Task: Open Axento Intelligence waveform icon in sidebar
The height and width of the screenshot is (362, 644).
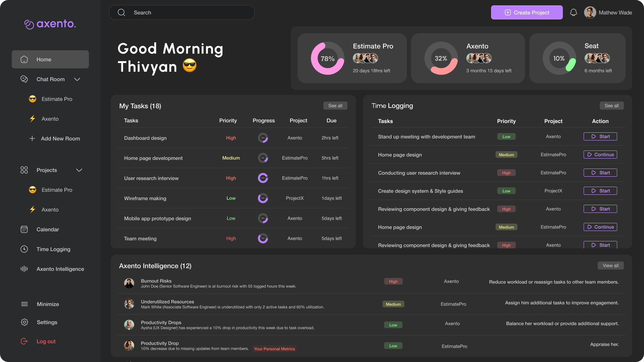Action: point(24,269)
